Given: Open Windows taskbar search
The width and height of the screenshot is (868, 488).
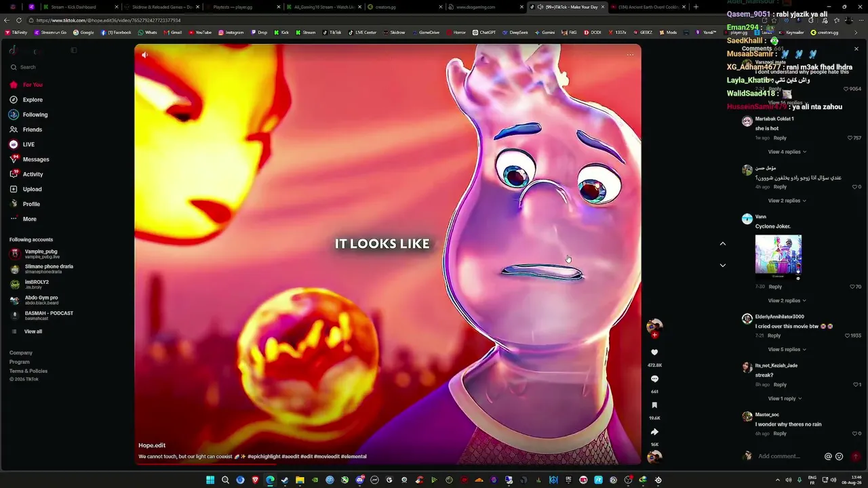Looking at the screenshot, I should [225, 480].
